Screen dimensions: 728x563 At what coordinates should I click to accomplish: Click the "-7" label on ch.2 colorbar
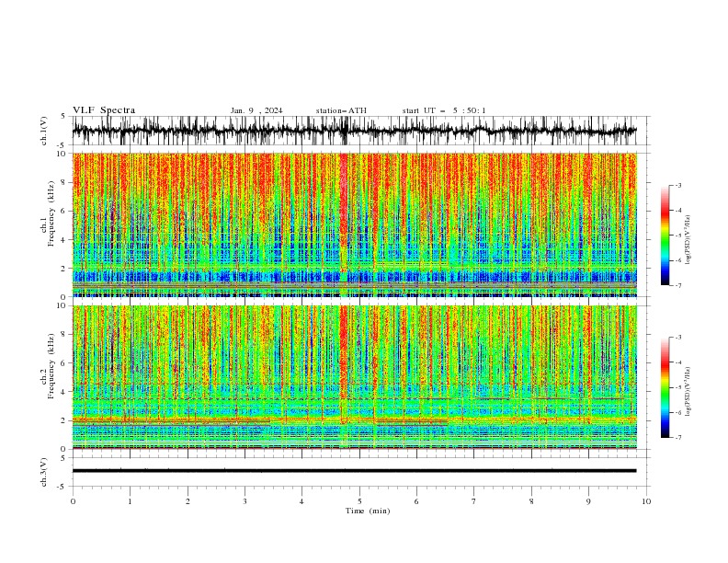tap(678, 438)
